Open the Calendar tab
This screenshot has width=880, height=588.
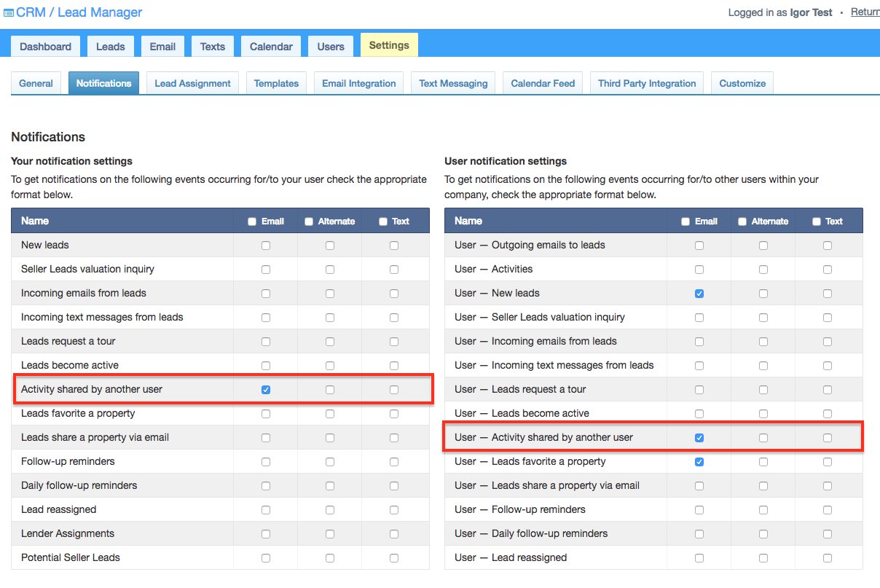(271, 47)
